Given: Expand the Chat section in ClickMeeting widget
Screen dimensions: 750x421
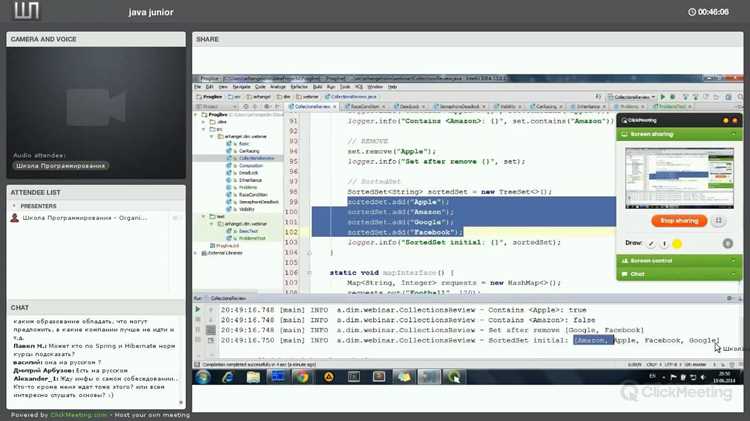Looking at the screenshot, I should (733, 274).
